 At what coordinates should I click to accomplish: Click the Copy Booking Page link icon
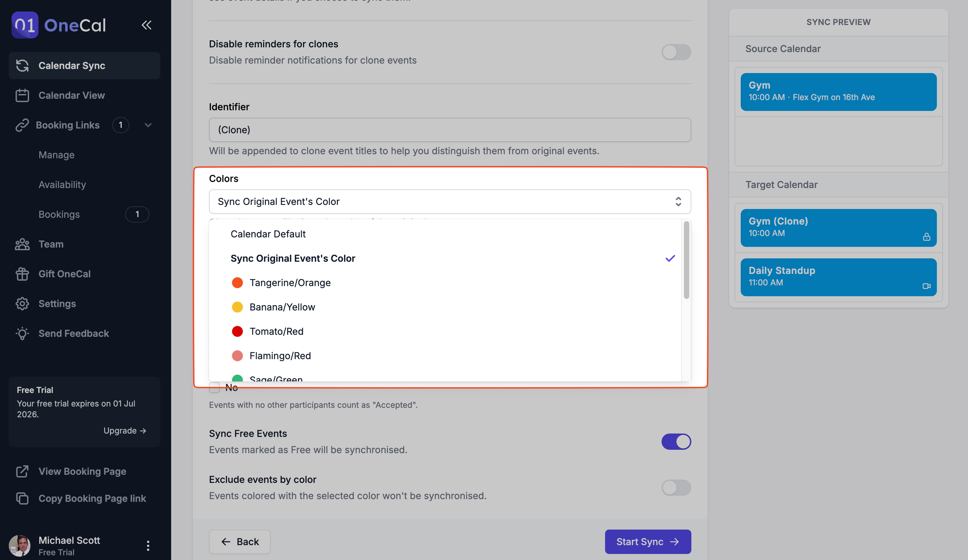click(23, 498)
